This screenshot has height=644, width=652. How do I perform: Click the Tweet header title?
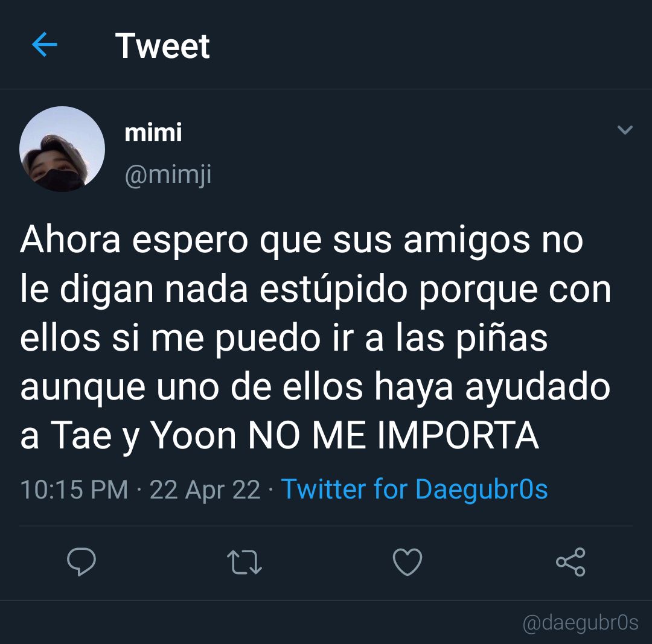click(162, 46)
